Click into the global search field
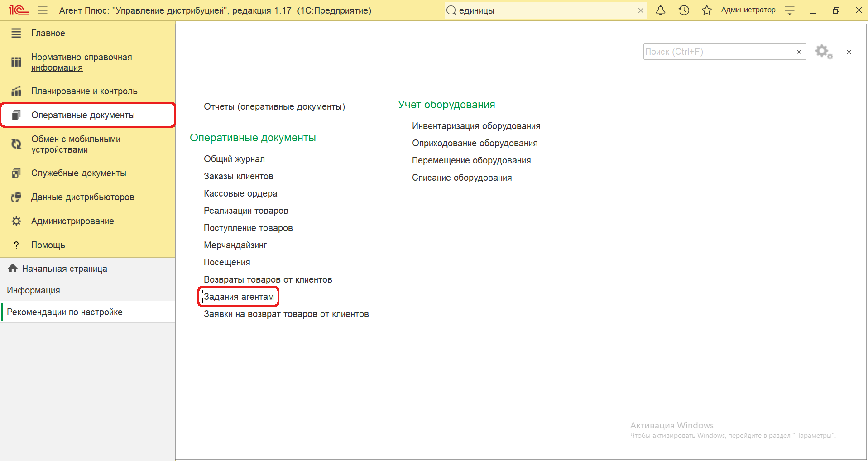 click(x=546, y=10)
